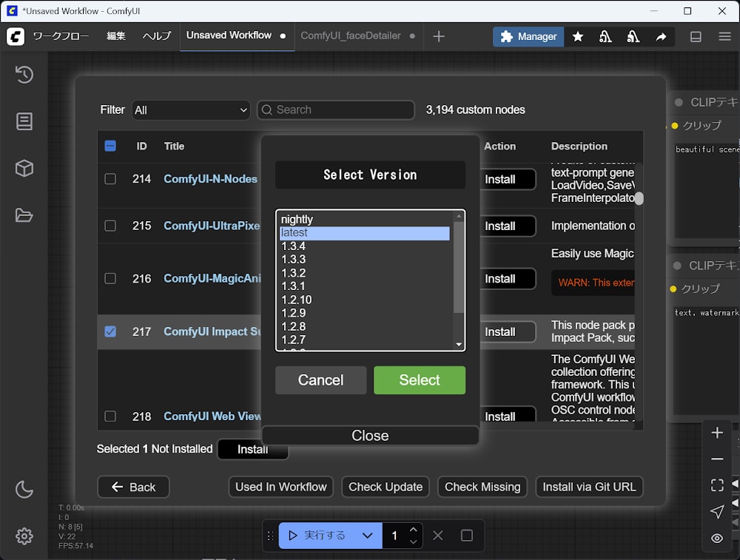Image resolution: width=740 pixels, height=560 pixels.
Task: Open the model library cube icon
Action: (x=24, y=169)
